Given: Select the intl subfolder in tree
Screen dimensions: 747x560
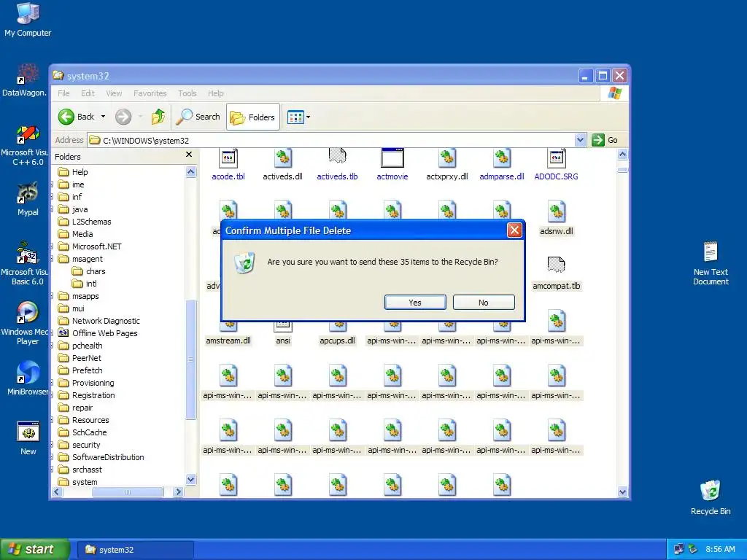Looking at the screenshot, I should click(x=85, y=284).
